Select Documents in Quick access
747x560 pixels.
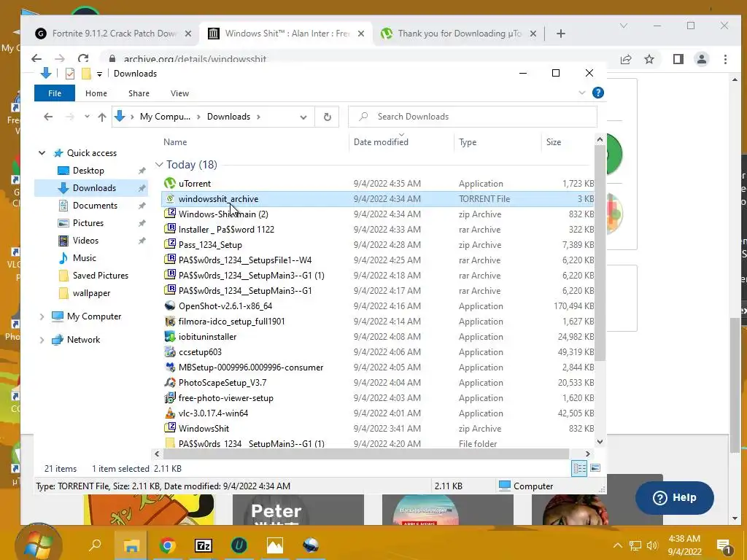coord(95,205)
